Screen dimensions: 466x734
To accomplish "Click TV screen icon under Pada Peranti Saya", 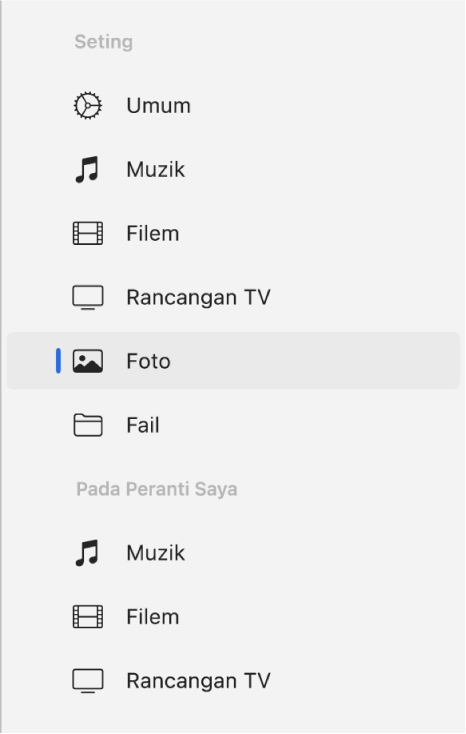I will (x=88, y=681).
